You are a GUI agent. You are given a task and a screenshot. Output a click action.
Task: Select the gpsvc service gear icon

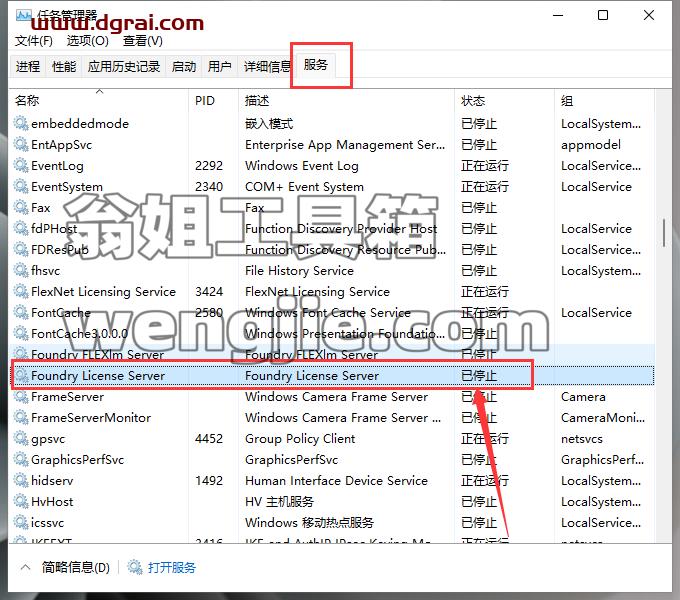pyautogui.click(x=21, y=438)
